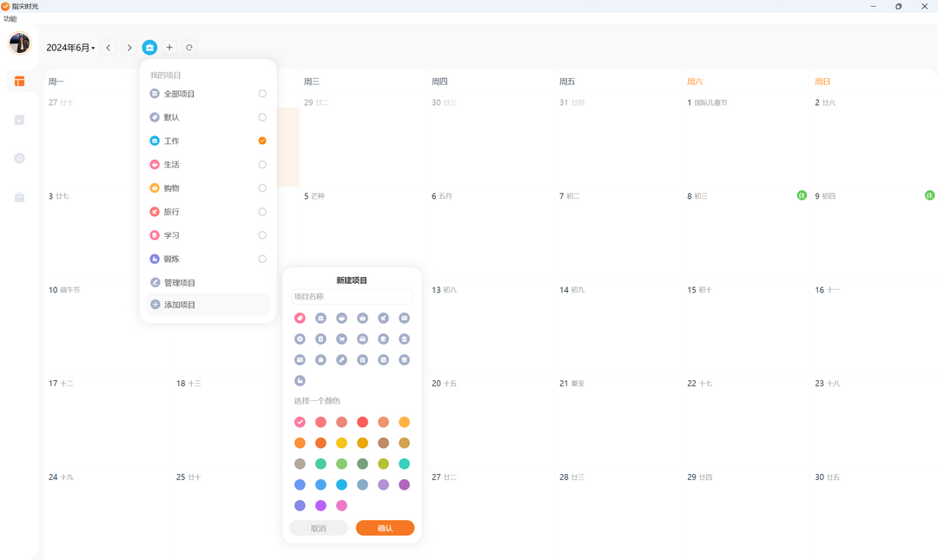Screen dimensions: 938x560
Task: Open the 2024年6月 month dropdown
Action: coord(70,48)
